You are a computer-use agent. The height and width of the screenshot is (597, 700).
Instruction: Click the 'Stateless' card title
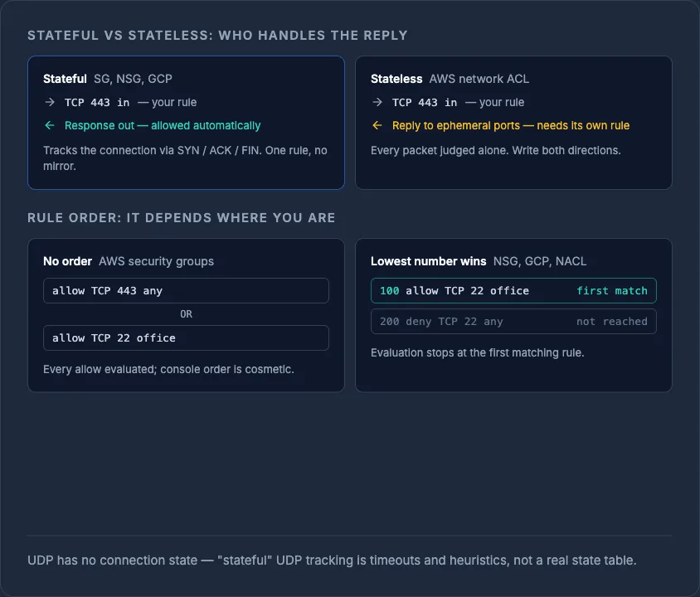tap(396, 79)
